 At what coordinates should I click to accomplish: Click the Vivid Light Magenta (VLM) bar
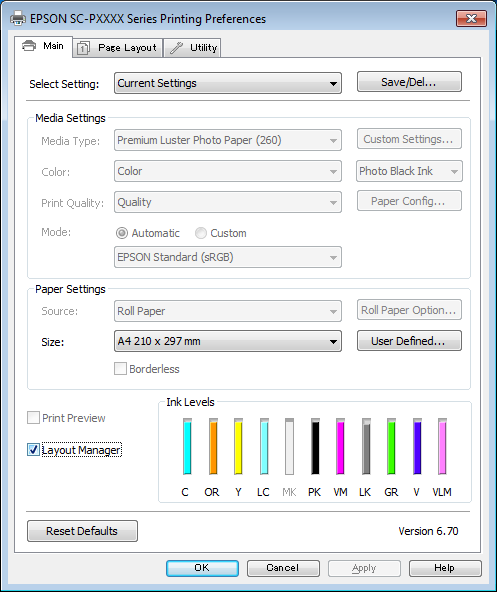click(442, 446)
